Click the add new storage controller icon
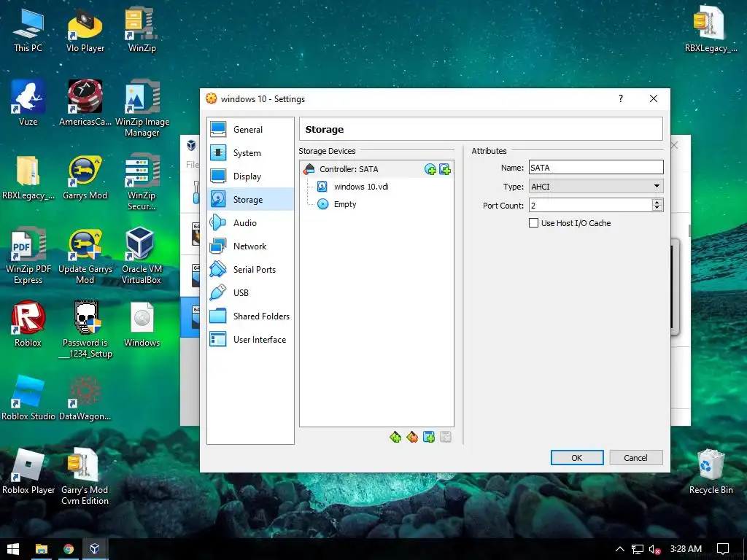 395,437
